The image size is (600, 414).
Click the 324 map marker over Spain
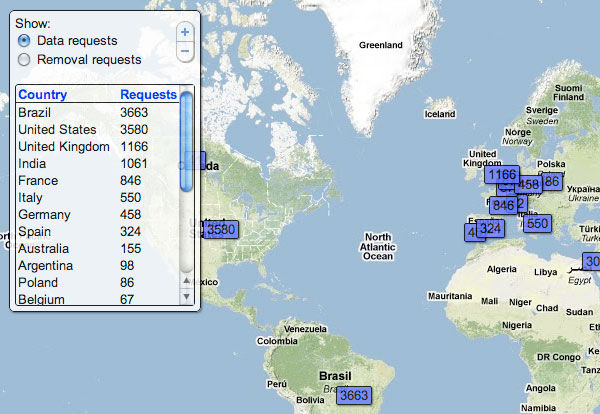click(x=491, y=229)
